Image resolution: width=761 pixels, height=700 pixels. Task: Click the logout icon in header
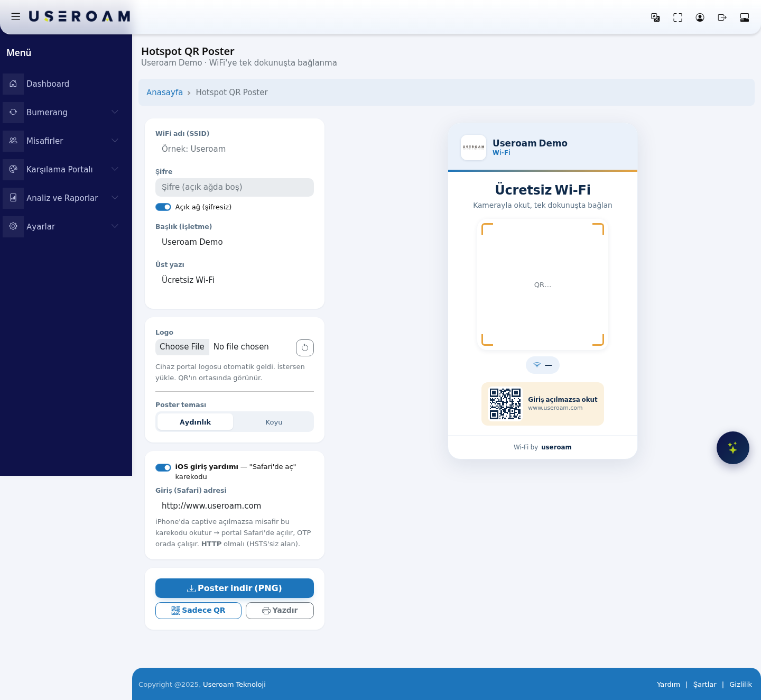[x=722, y=17]
